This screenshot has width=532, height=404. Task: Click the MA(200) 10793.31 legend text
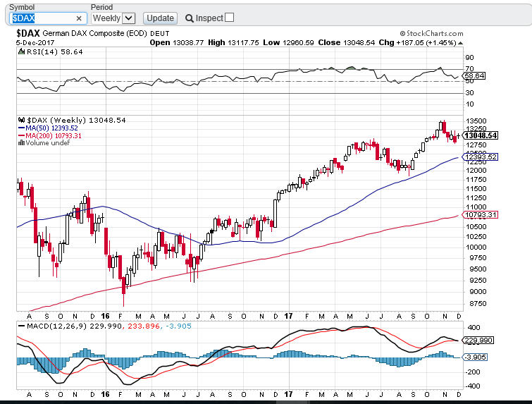pyautogui.click(x=54, y=136)
